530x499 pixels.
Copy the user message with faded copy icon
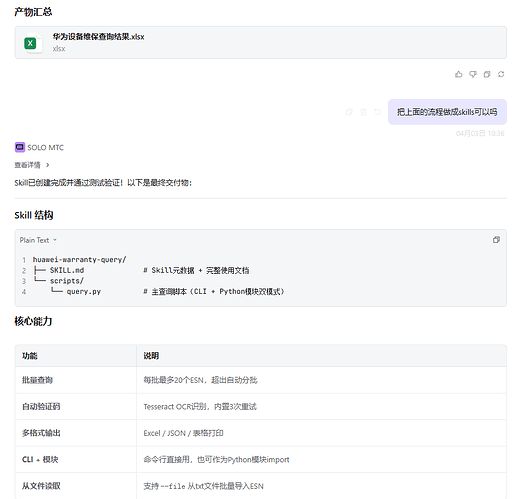[x=349, y=112]
